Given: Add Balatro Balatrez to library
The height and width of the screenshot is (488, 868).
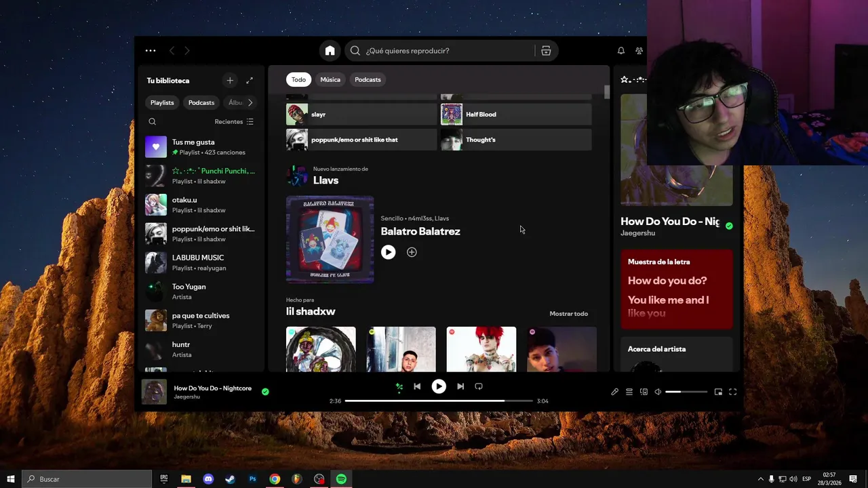Looking at the screenshot, I should coord(412,252).
